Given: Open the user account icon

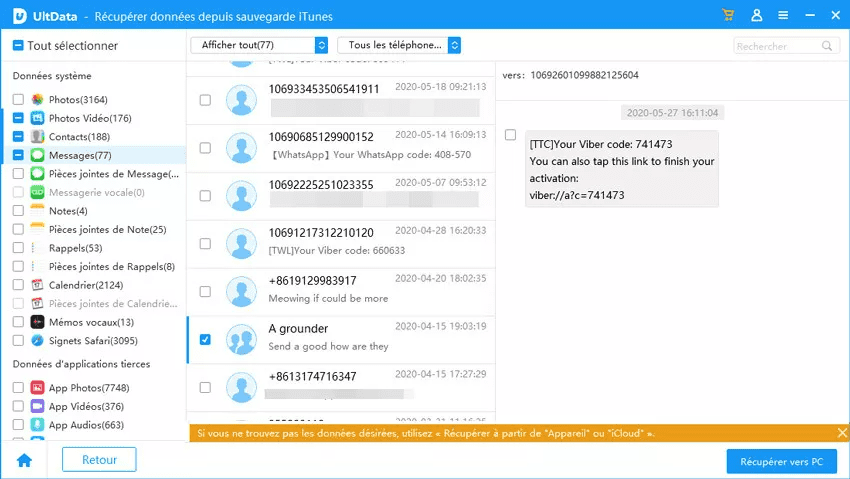Looking at the screenshot, I should coord(756,16).
